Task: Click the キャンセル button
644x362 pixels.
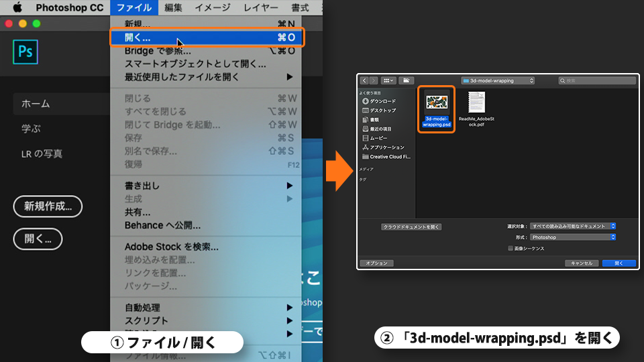Action: pyautogui.click(x=582, y=263)
